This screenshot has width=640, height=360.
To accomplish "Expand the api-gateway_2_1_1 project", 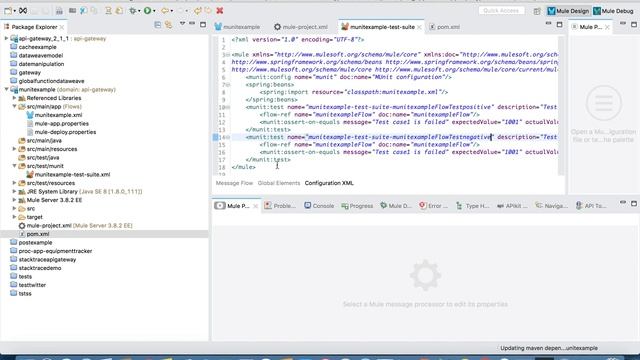I will 6,38.
